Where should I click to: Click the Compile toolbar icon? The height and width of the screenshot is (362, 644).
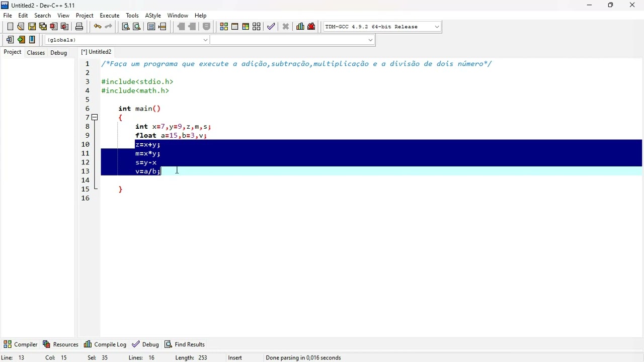[224, 27]
